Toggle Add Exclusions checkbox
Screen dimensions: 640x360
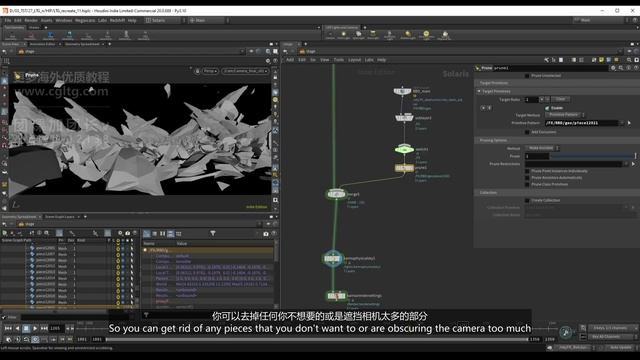tap(527, 132)
